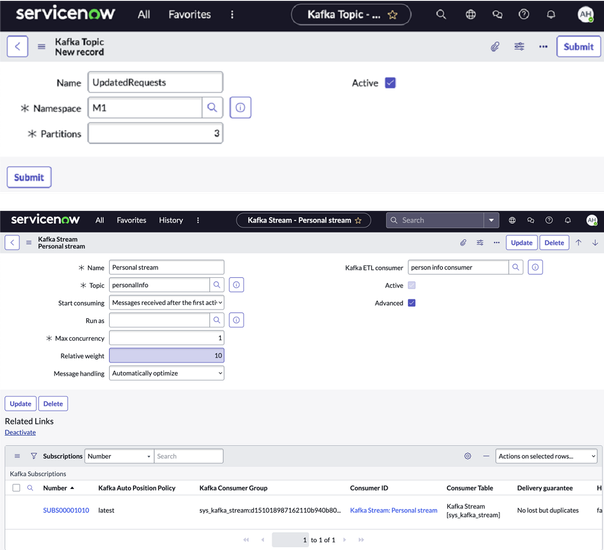Open the Favorites menu in top navigation

(188, 15)
